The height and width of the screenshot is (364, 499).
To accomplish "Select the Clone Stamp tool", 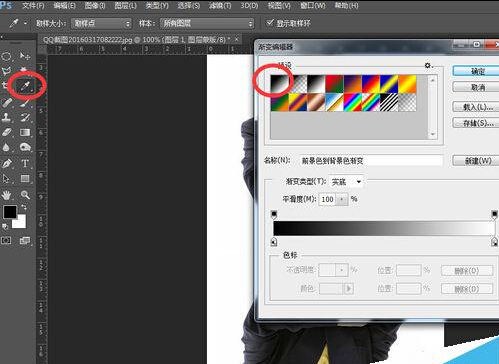I will point(7,117).
